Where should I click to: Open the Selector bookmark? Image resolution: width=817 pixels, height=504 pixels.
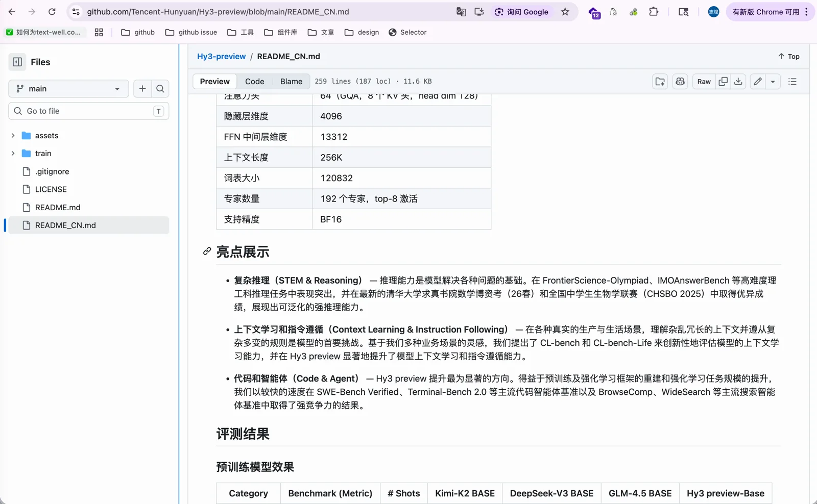click(x=407, y=32)
